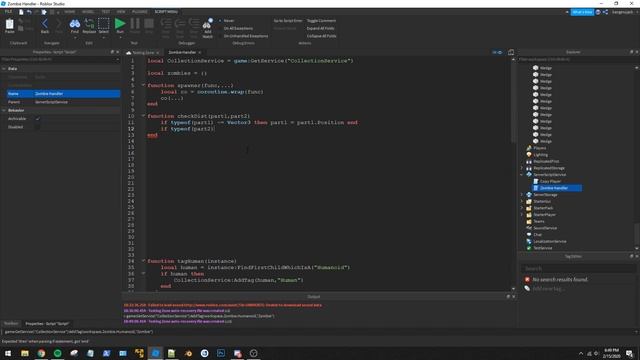Open the FILE menu
Viewport: 640px width, 360px height.
pyautogui.click(x=8, y=12)
